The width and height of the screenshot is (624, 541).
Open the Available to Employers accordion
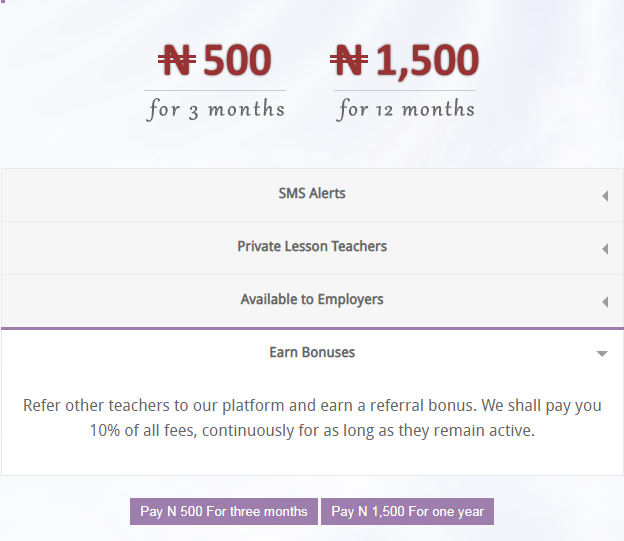(312, 301)
